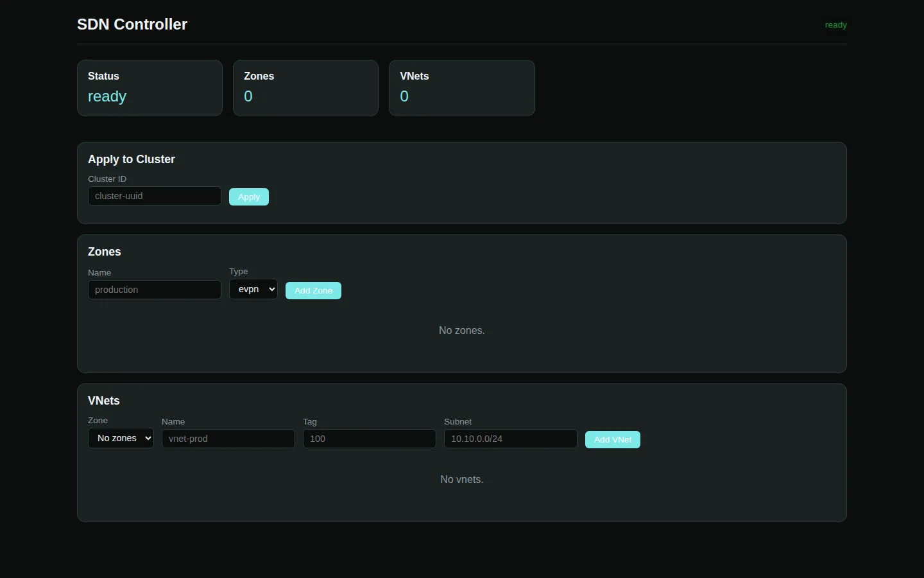Click the Add VNet button
Screen dimensions: 924x578
(x=613, y=439)
